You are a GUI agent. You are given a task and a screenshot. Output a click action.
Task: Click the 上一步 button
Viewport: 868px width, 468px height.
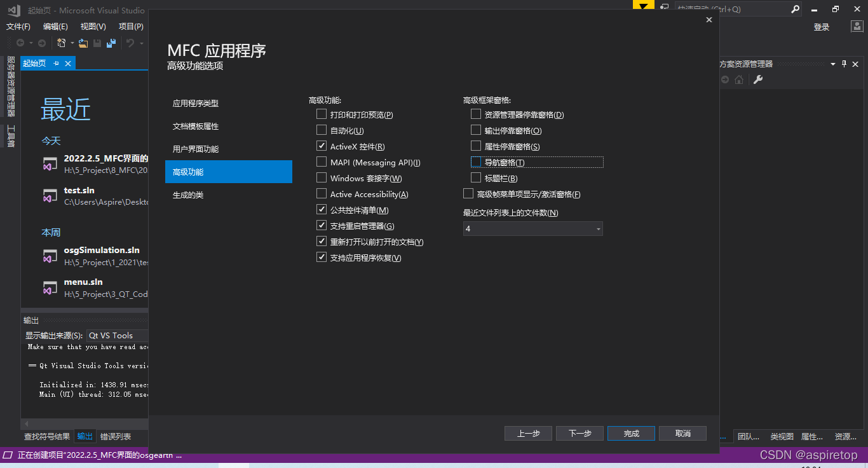click(x=528, y=433)
